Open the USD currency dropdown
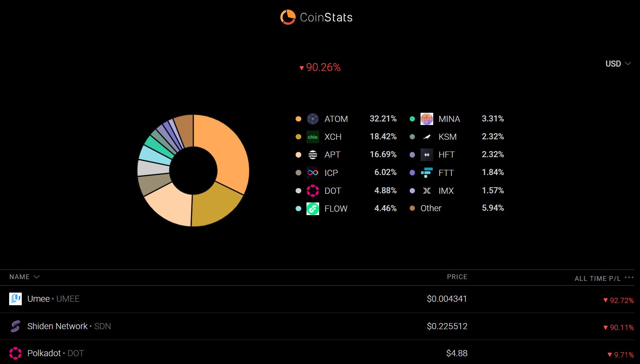 [618, 64]
